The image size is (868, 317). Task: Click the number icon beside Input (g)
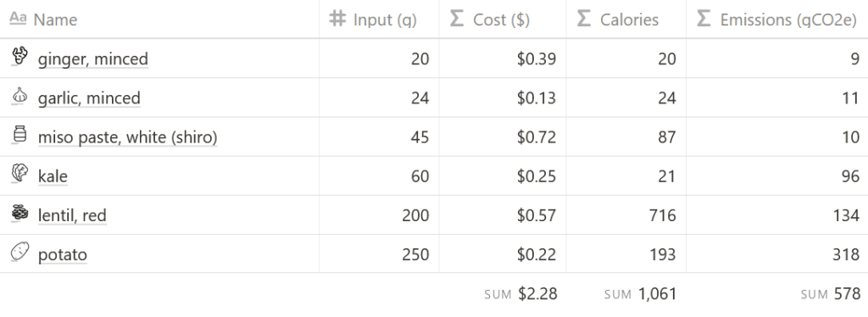tap(337, 19)
